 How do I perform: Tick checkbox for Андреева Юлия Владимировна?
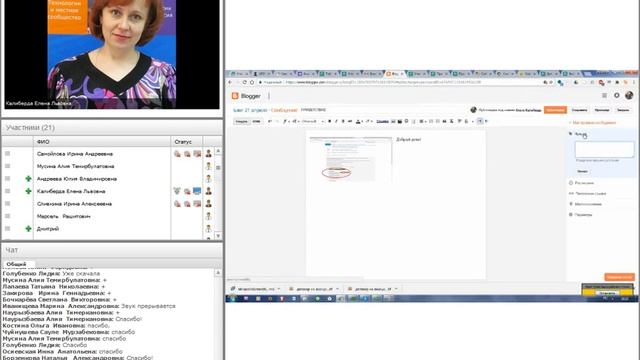pyautogui.click(x=7, y=179)
